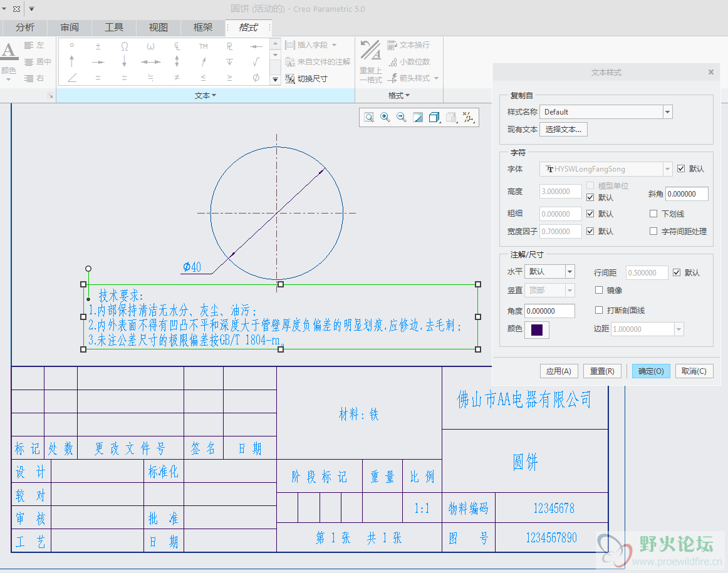Enable the string kerning checkbox
Image resolution: width=728 pixels, height=573 pixels.
653,231
